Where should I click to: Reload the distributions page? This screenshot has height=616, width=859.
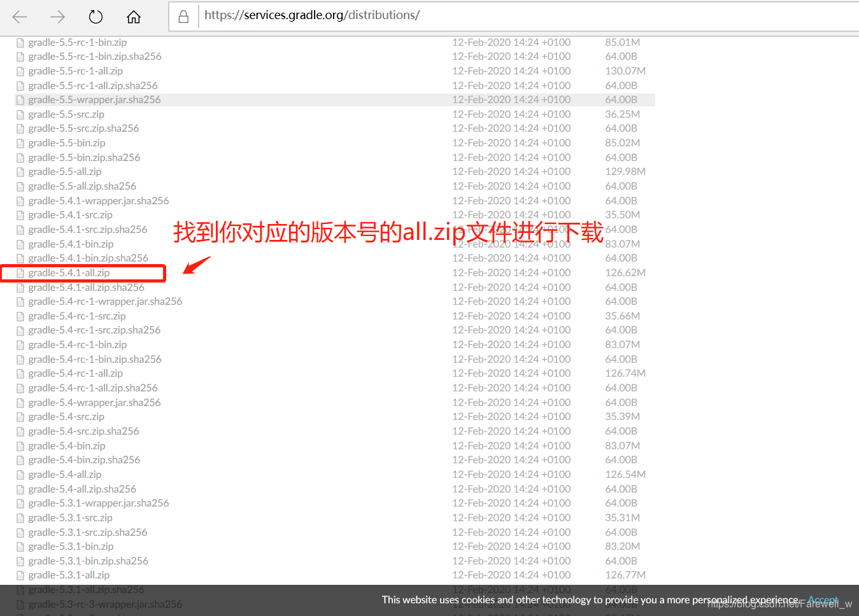coord(96,17)
